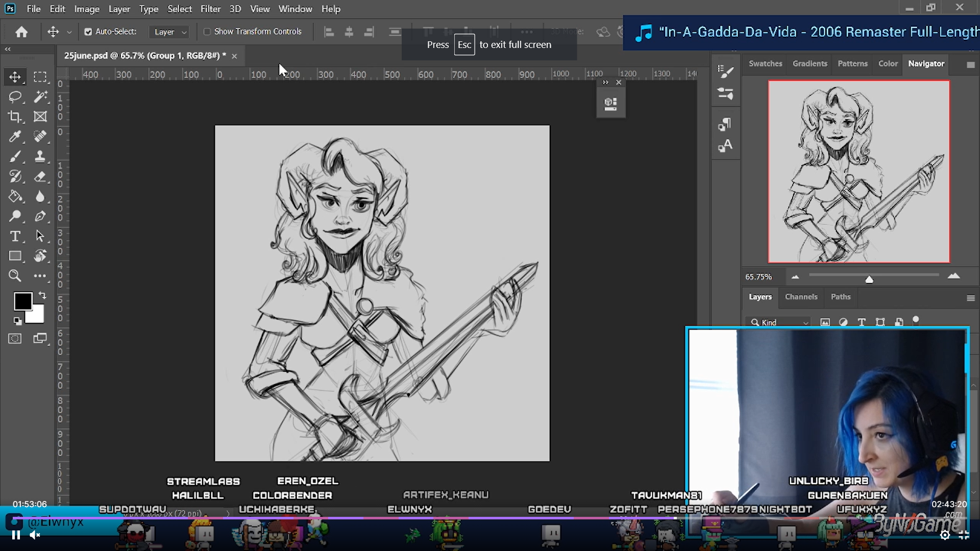
Task: Open the Paths tab
Action: pyautogui.click(x=840, y=296)
